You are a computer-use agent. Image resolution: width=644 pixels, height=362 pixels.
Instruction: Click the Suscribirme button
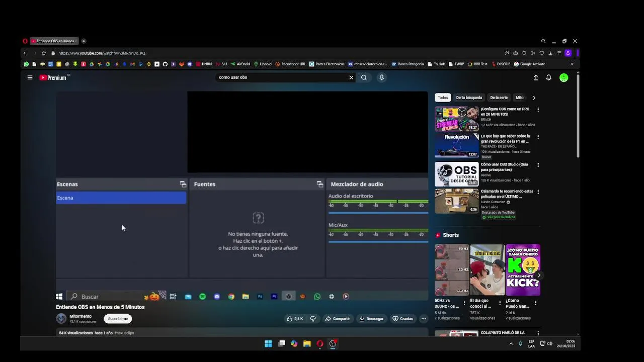tap(118, 319)
